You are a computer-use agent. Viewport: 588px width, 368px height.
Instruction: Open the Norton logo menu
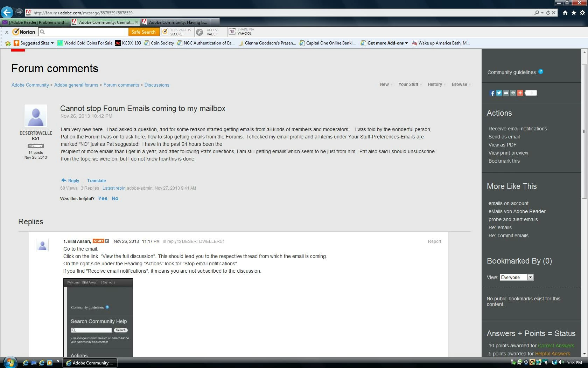click(24, 32)
